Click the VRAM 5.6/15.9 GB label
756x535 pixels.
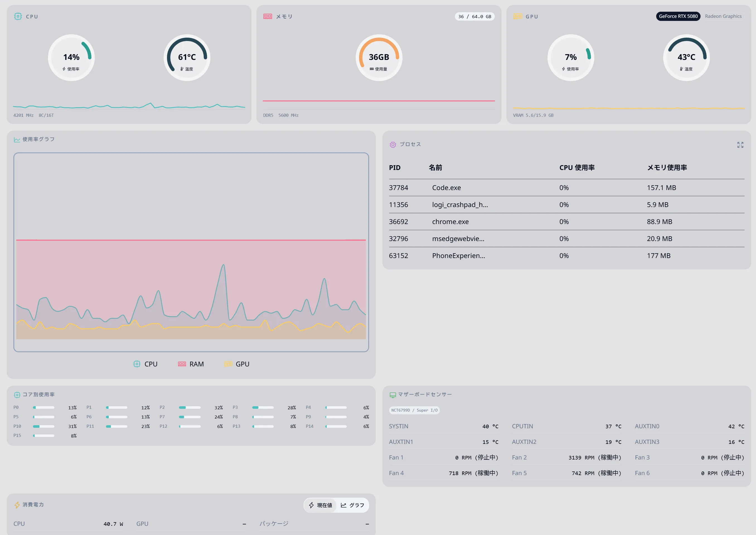click(533, 115)
